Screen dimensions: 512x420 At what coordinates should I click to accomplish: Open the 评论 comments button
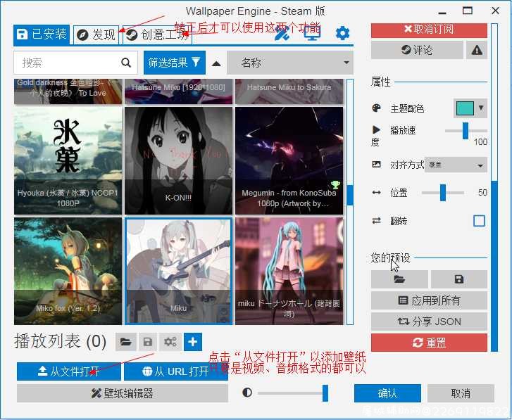click(417, 50)
